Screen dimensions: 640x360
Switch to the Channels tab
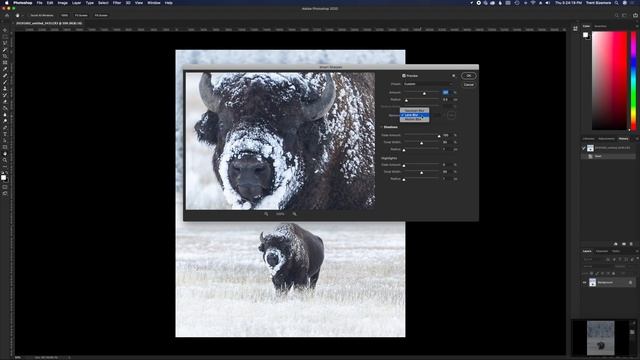point(602,251)
